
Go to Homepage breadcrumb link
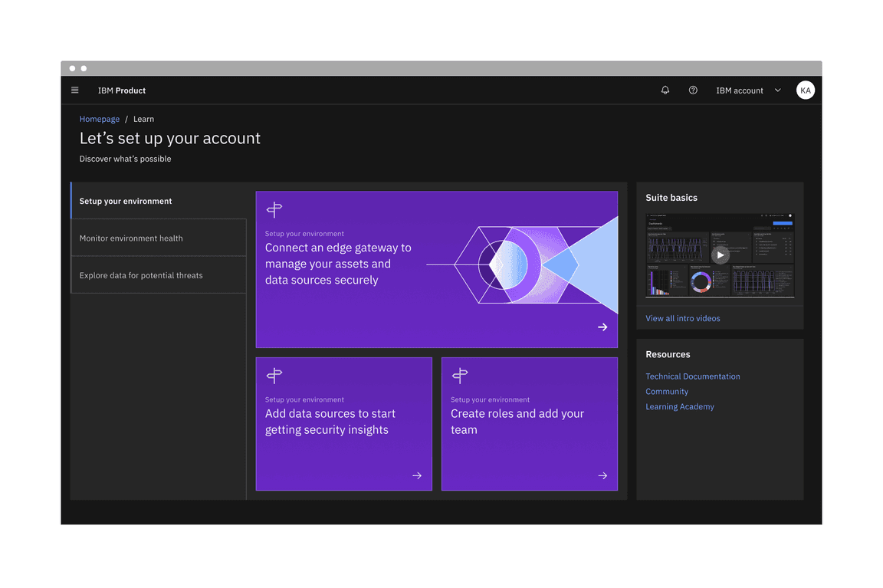click(x=100, y=120)
